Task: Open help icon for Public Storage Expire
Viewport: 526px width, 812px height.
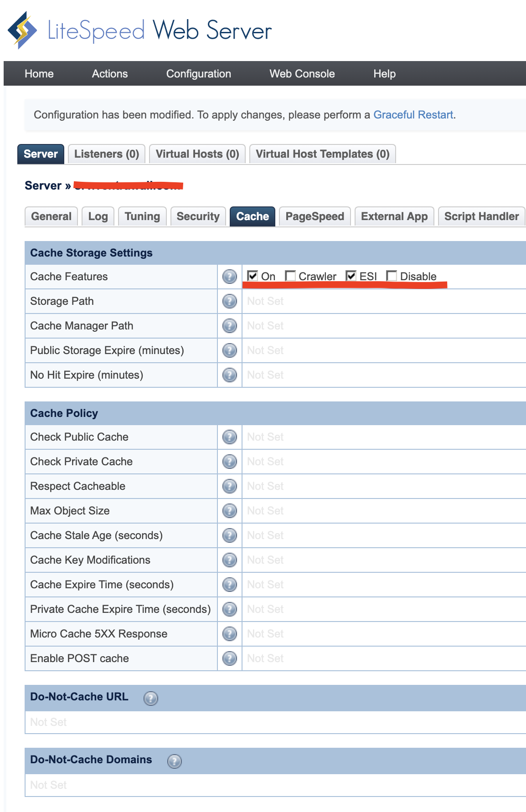Action: coord(230,350)
